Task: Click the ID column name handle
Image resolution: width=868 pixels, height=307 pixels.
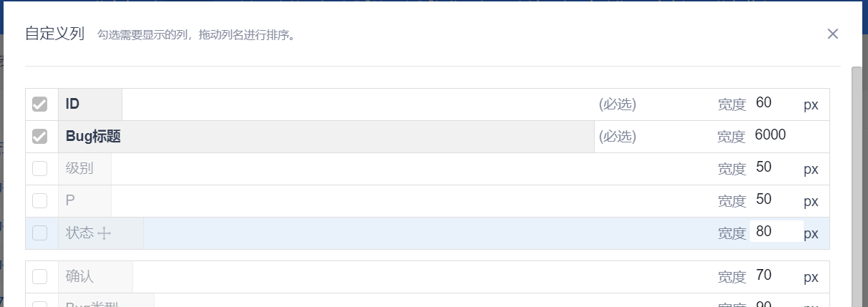Action: pos(89,104)
